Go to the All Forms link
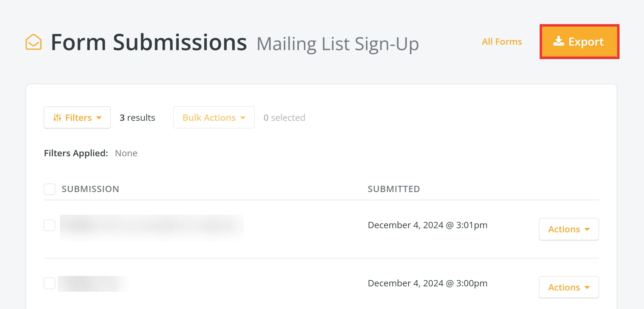The image size is (644, 309). pyautogui.click(x=502, y=42)
